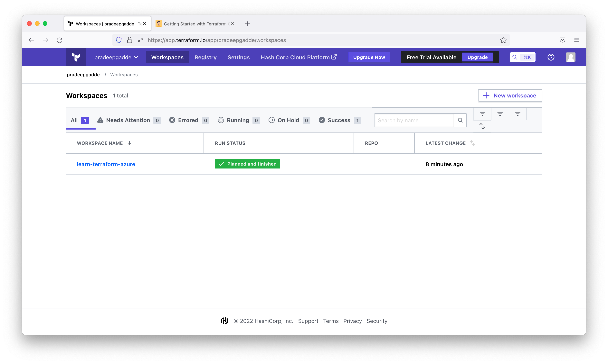Click the "© 2022 HashiCorp, Inc." footer text

pyautogui.click(x=263, y=321)
